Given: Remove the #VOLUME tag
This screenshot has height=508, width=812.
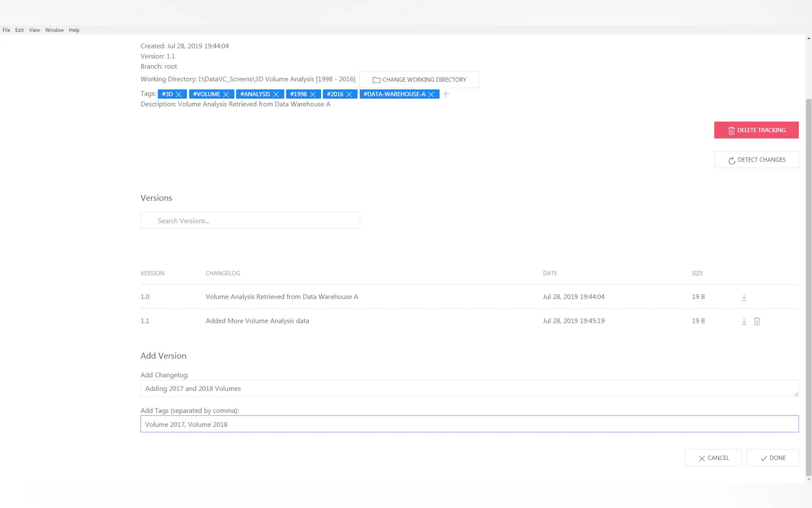Looking at the screenshot, I should tap(226, 94).
